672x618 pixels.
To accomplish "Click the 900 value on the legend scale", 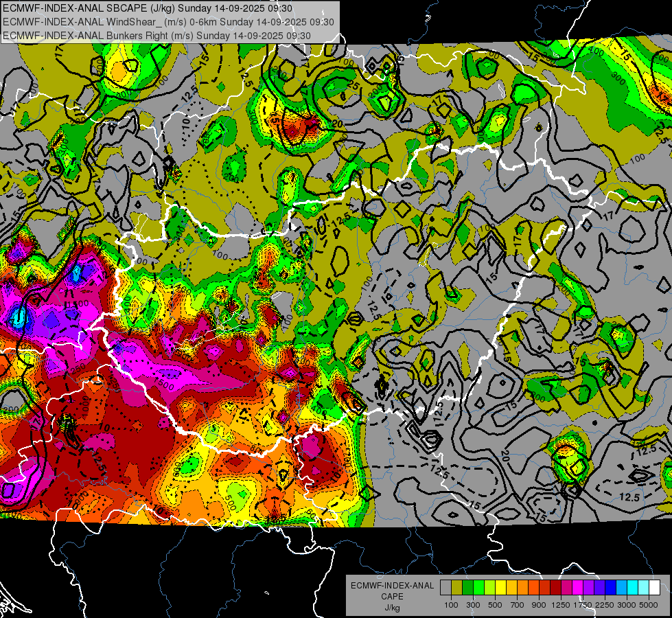I will click(x=539, y=605).
